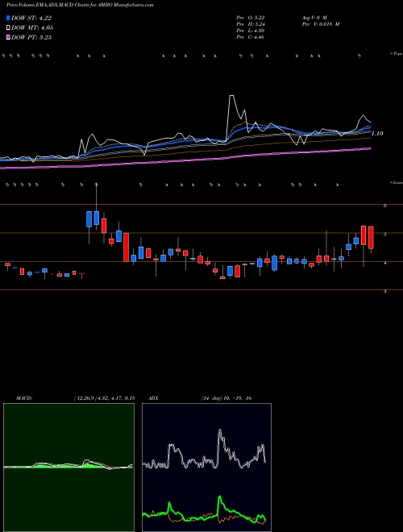Select the 'DOW PT: 3.25' legend text
This screenshot has height=532, width=403.
(31, 37)
